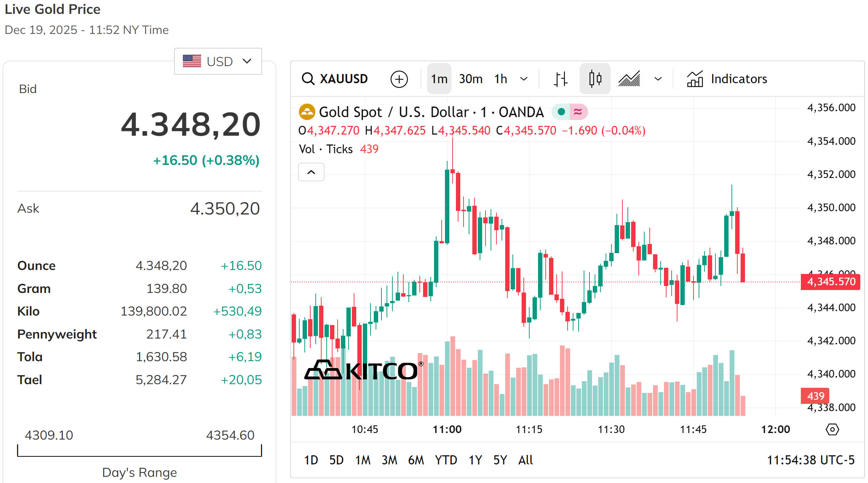868x483 pixels.
Task: Open the USD currency dropdown
Action: pyautogui.click(x=218, y=61)
